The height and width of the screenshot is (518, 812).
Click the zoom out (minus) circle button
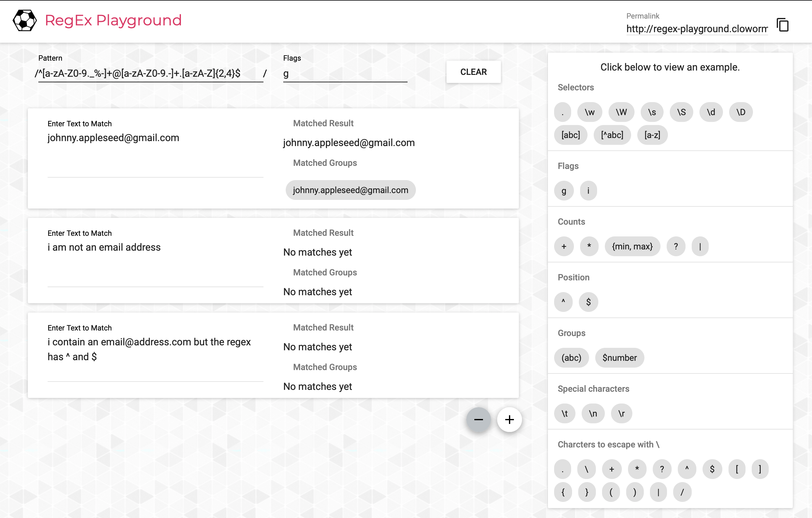tap(478, 420)
